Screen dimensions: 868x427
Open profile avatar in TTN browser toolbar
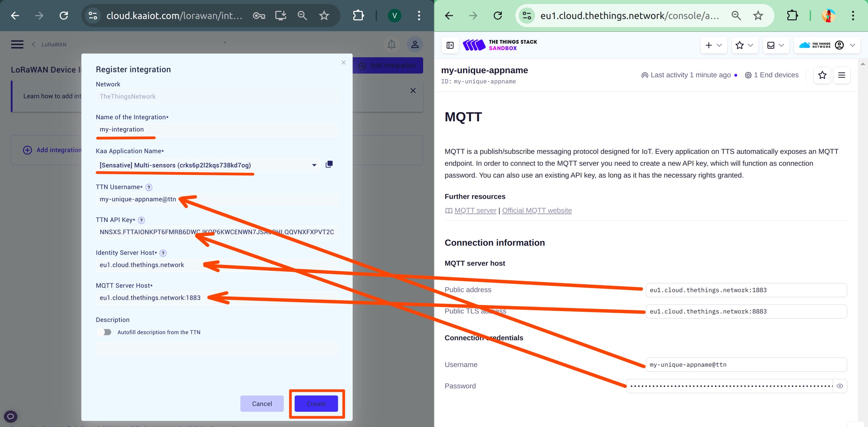click(x=828, y=16)
